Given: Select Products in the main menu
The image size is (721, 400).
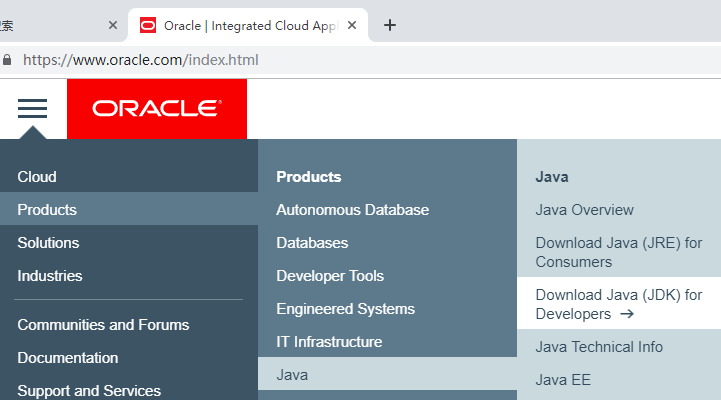Looking at the screenshot, I should point(47,210).
